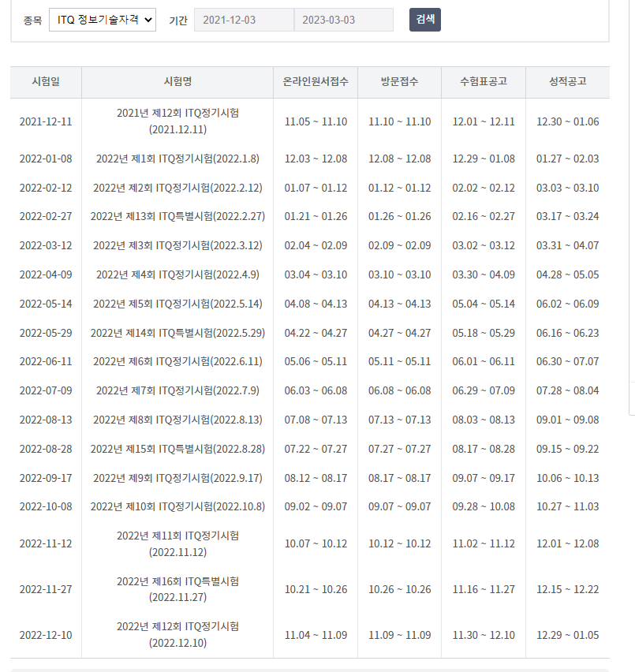Select score announcement period 06.30 ~ 07.07

(x=568, y=362)
